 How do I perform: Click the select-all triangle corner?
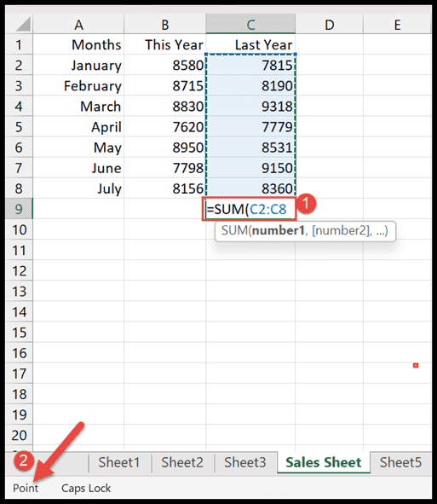pos(20,24)
